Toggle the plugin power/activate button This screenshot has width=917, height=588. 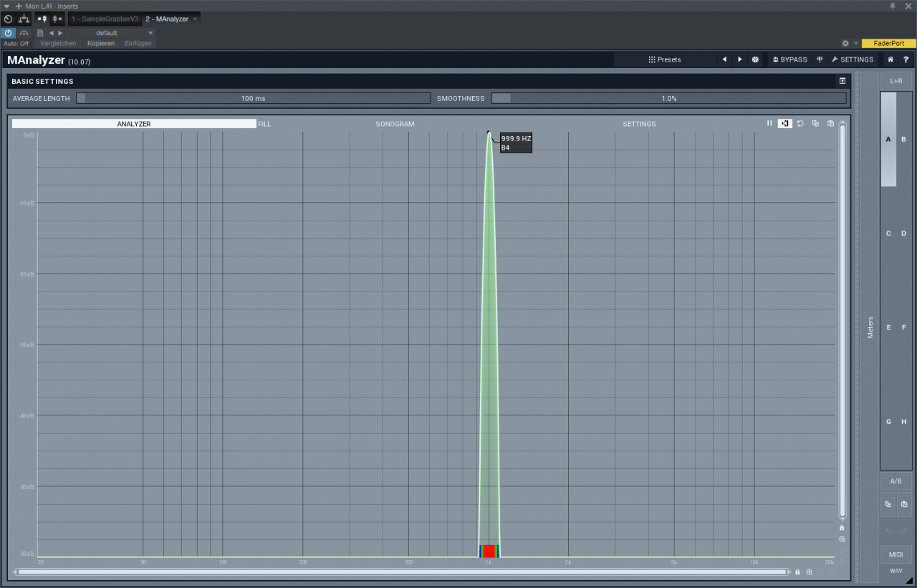[8, 33]
